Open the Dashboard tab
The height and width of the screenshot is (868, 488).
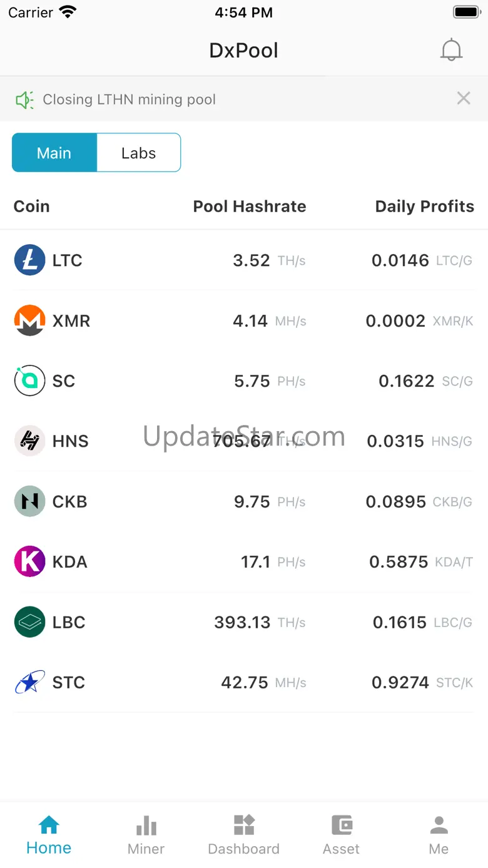pos(243,835)
